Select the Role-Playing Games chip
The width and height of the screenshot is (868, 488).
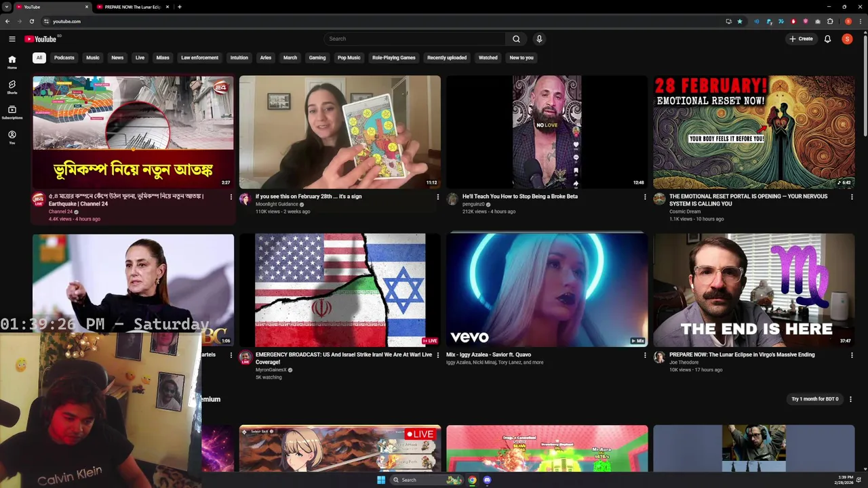coord(393,58)
